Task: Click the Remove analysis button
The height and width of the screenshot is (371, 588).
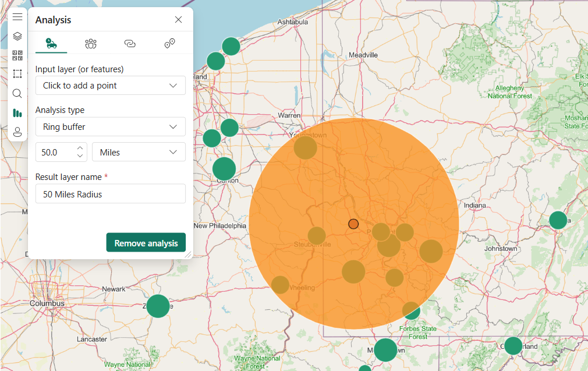Action: (x=146, y=242)
